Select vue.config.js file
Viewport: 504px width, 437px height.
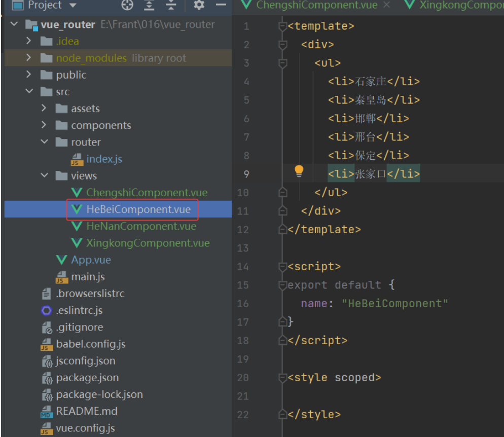(85, 428)
